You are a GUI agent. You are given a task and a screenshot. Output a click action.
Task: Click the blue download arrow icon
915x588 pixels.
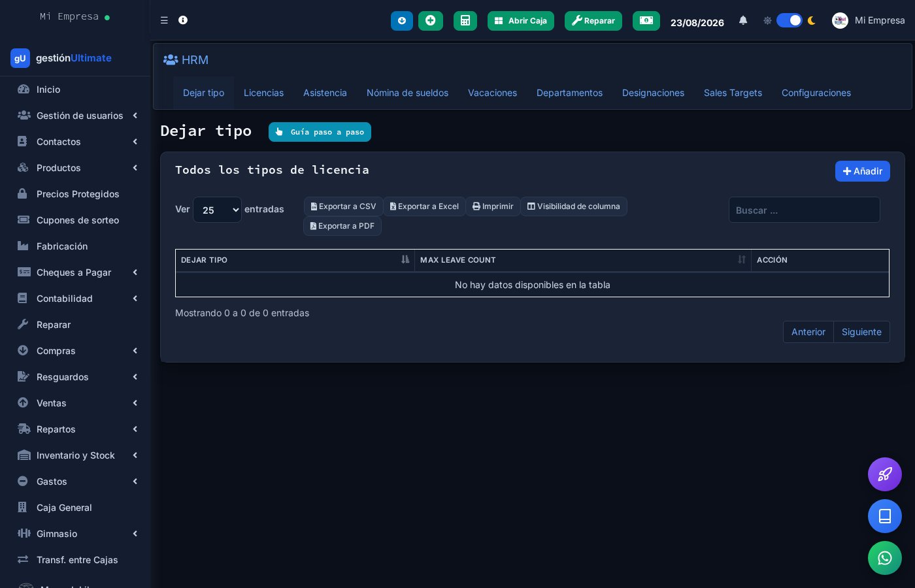point(402,21)
